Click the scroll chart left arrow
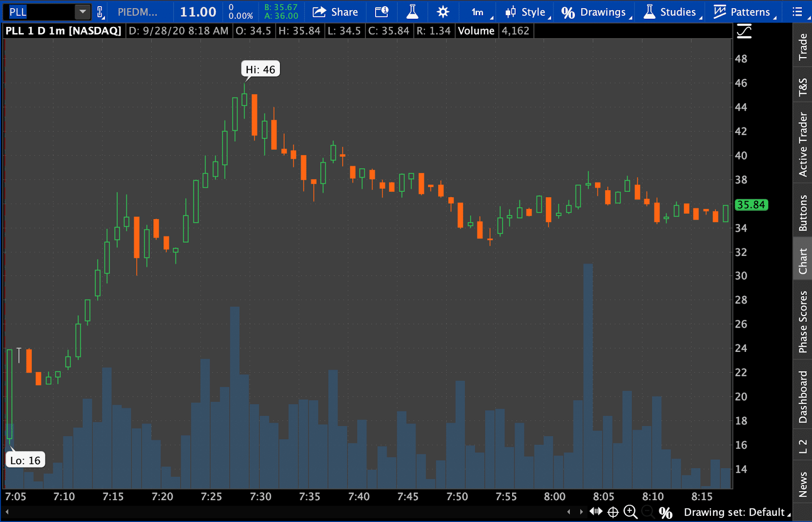 click(x=569, y=512)
